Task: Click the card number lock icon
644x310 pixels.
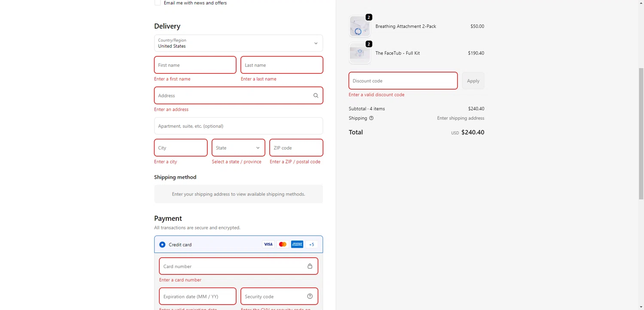Action: click(x=310, y=266)
